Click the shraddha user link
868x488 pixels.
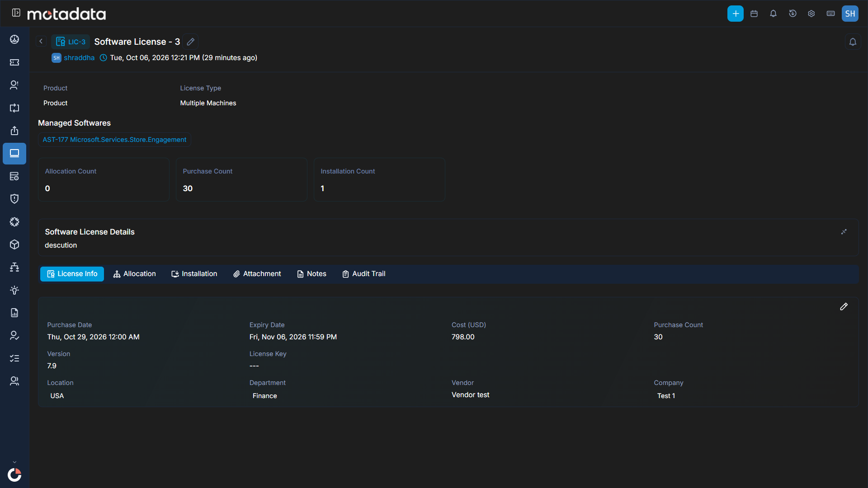tap(79, 58)
